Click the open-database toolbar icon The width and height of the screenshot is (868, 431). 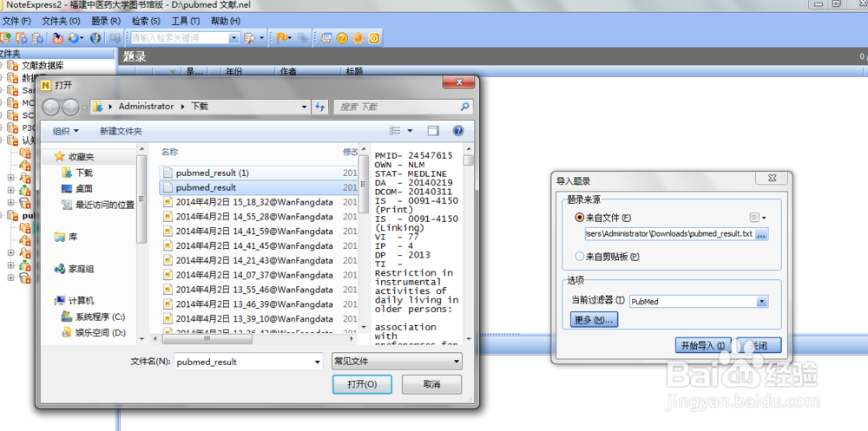pos(21,38)
